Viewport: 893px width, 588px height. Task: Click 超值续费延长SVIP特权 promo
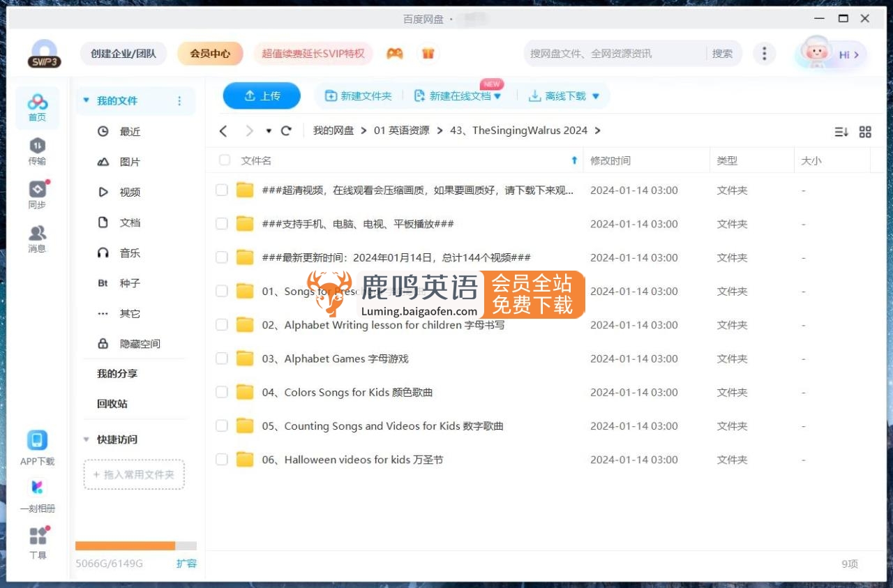tap(313, 54)
